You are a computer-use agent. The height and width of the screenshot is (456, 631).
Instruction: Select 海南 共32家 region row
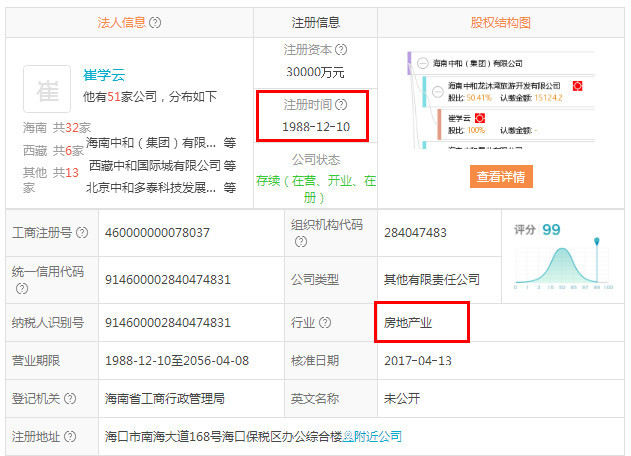[x=57, y=128]
